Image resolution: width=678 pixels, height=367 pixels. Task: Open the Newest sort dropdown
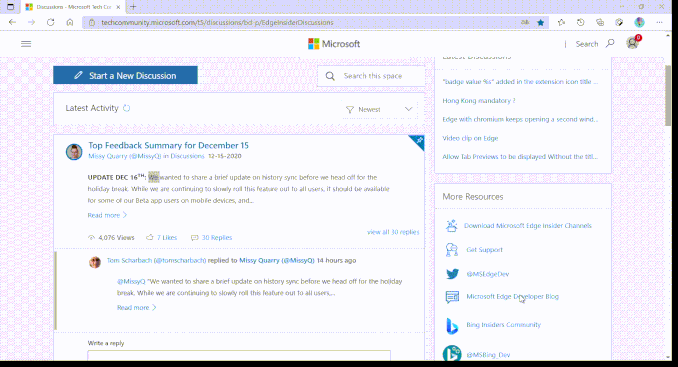[379, 109]
